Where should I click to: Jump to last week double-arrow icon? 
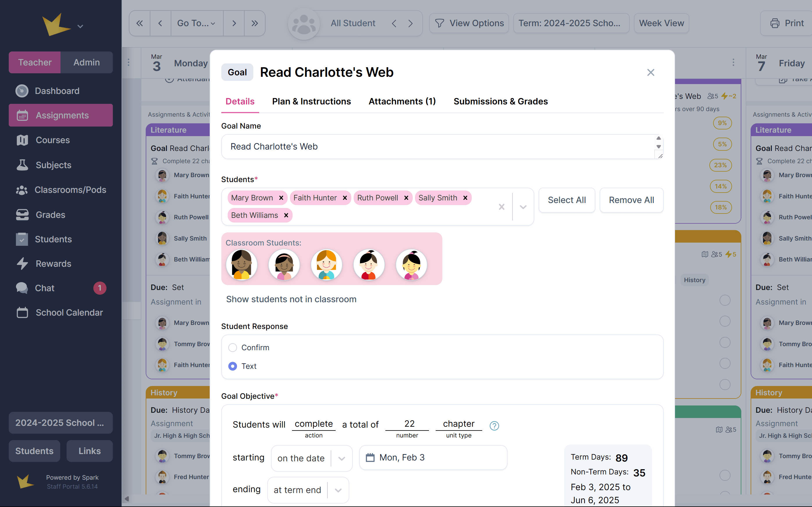pos(254,23)
